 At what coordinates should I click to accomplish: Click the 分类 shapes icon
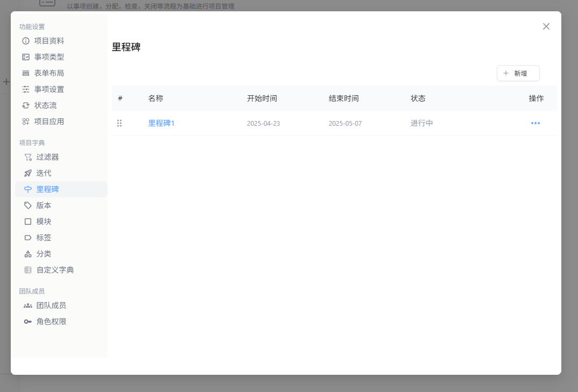coord(28,254)
